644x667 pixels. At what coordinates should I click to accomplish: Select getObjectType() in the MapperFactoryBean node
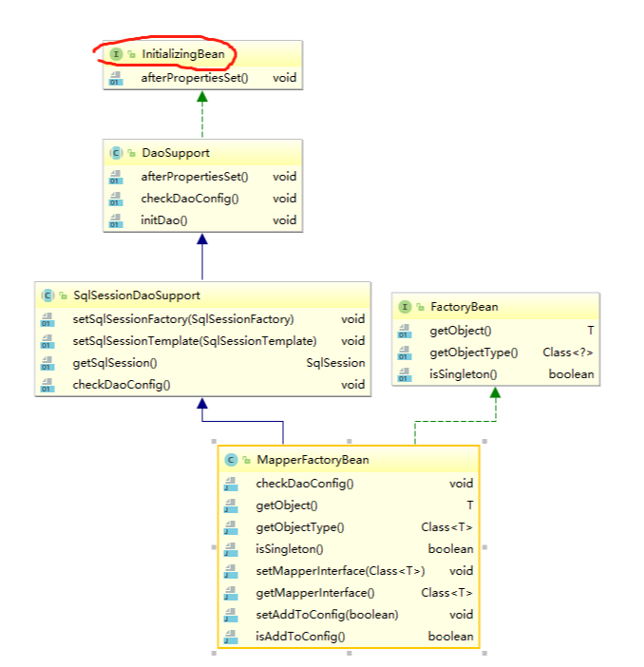pos(300,527)
